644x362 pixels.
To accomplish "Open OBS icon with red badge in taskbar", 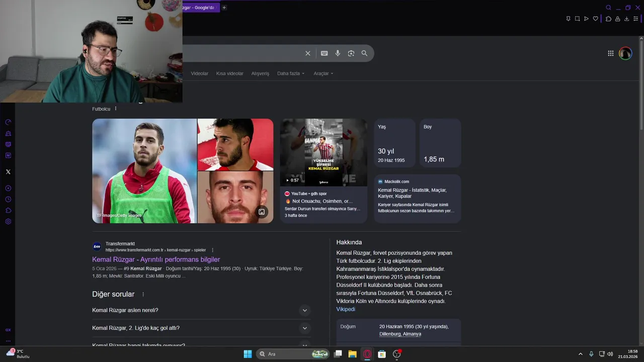I will (397, 354).
